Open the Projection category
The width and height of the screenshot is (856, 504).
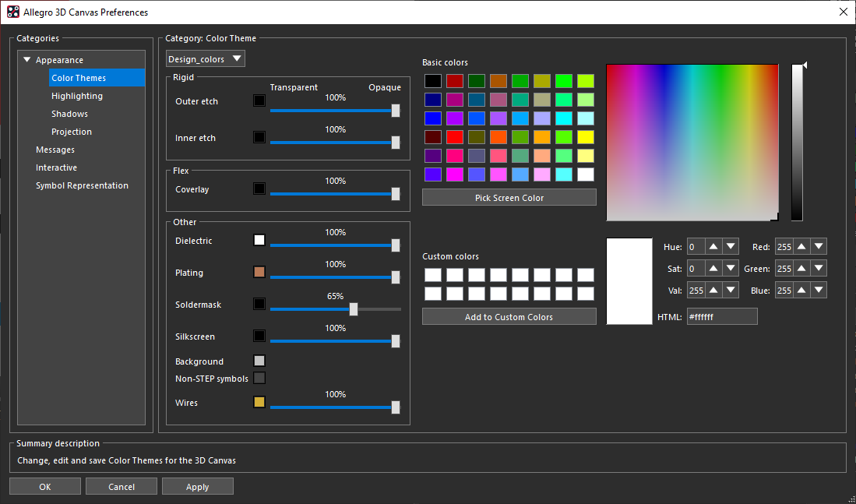pyautogui.click(x=72, y=132)
